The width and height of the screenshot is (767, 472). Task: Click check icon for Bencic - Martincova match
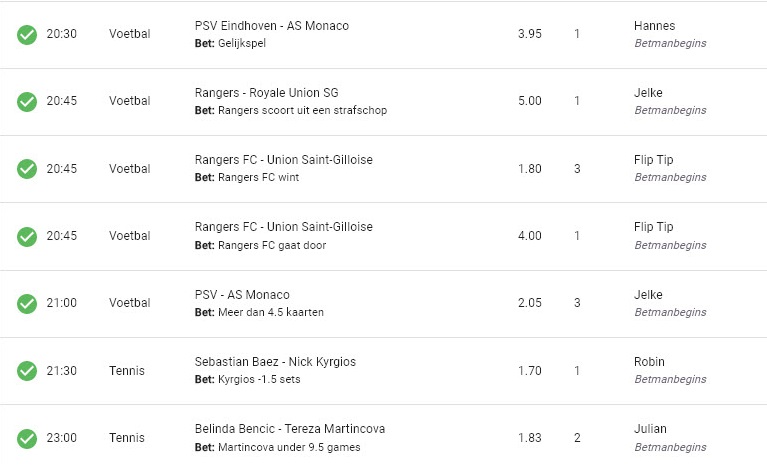pos(27,438)
